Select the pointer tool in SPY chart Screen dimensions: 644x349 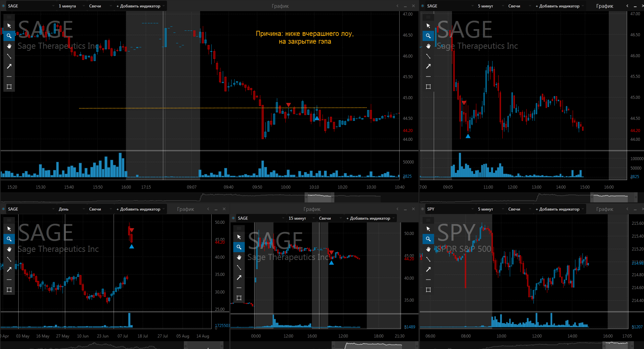click(428, 229)
